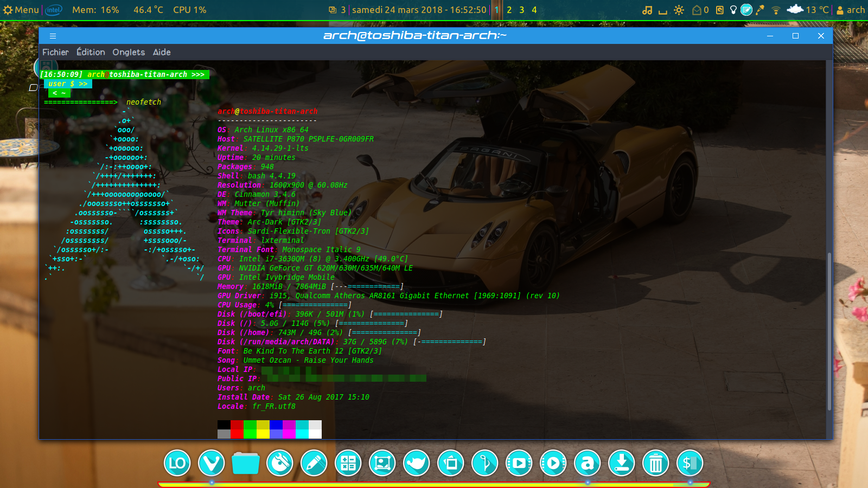This screenshot has width=868, height=488.
Task: Open the arch user menu in panel
Action: pos(851,10)
